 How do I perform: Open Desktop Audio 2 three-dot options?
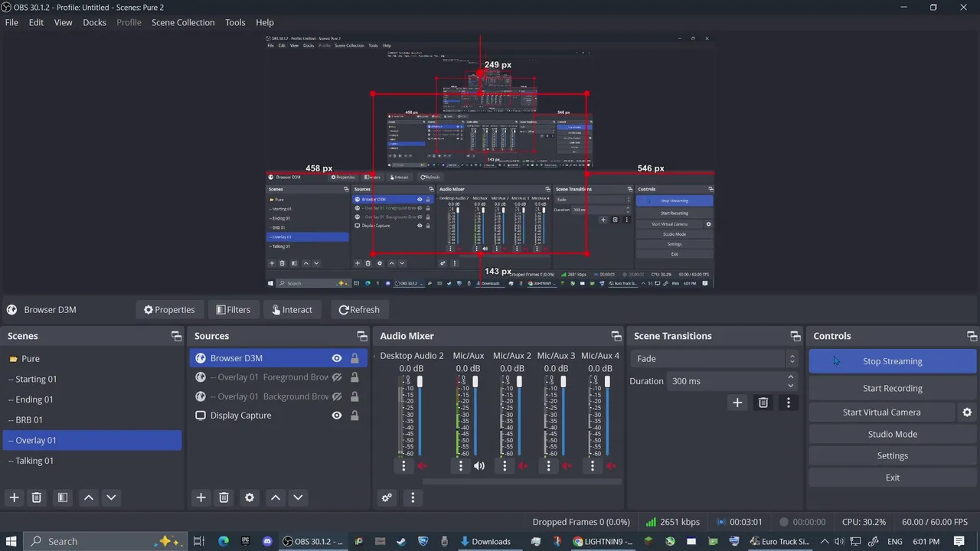(x=403, y=465)
